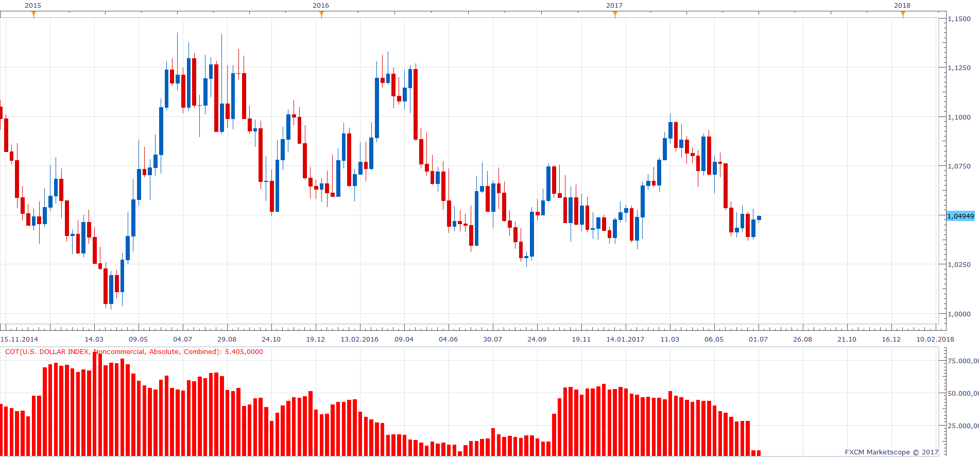980x457 pixels.
Task: Click the 2015 year label on top axis
Action: tap(33, 5)
